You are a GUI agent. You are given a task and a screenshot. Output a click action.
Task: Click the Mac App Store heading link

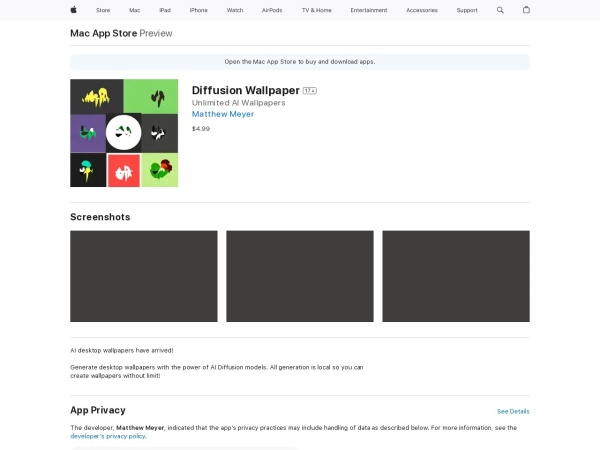103,33
